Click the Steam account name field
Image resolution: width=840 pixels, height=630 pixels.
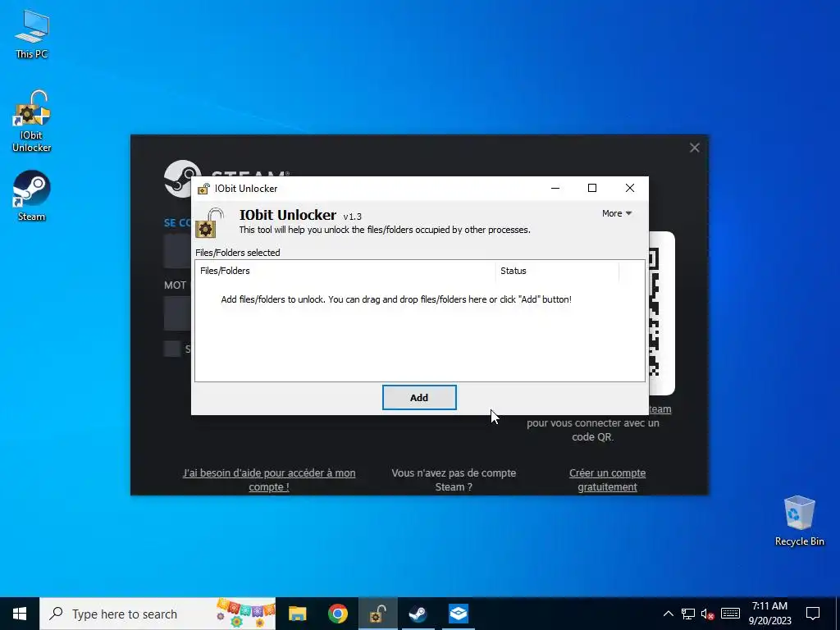click(177, 251)
